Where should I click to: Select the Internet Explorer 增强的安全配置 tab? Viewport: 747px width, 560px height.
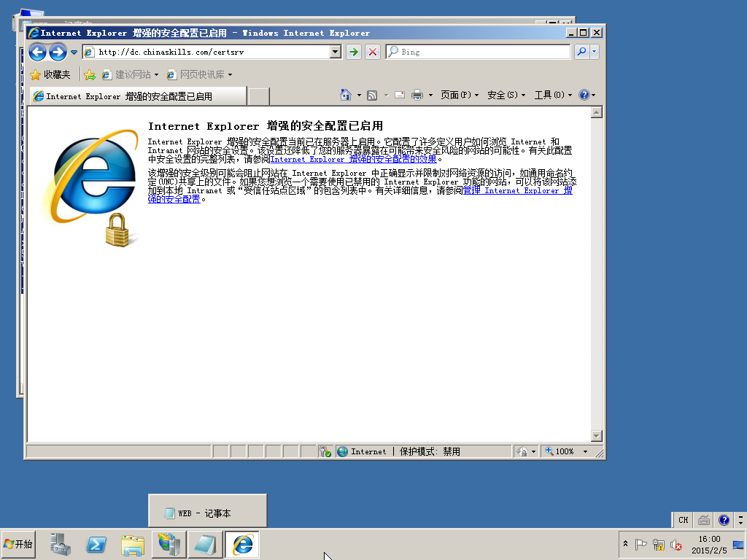click(138, 96)
